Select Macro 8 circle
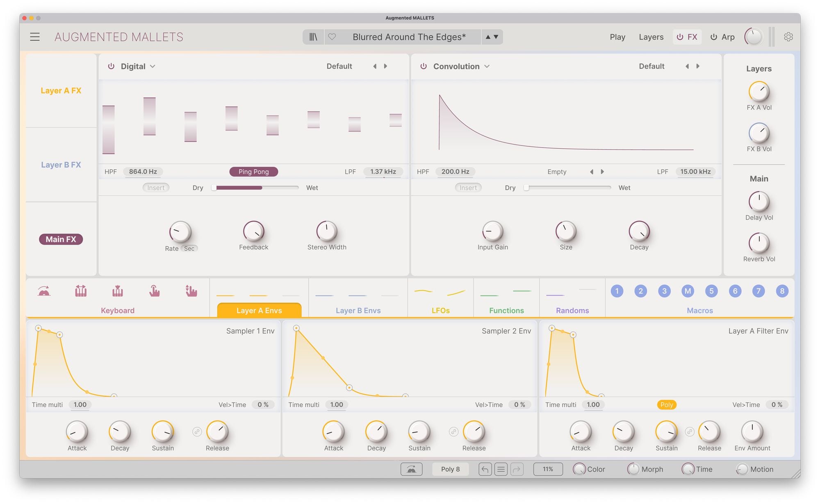 tap(782, 291)
